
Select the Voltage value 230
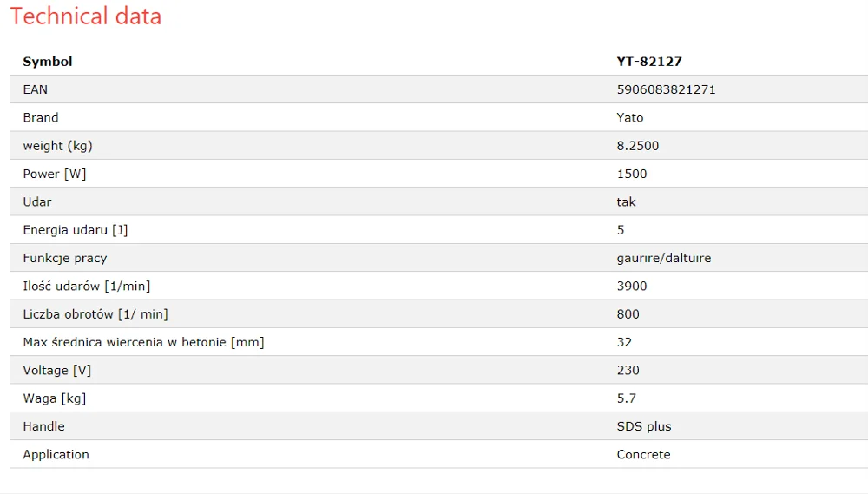[x=628, y=370]
